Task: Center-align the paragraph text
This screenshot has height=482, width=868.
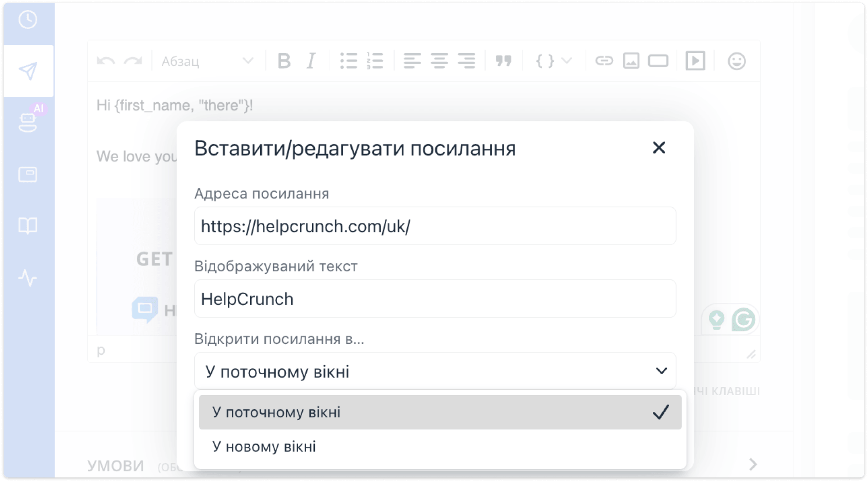Action: click(x=439, y=61)
